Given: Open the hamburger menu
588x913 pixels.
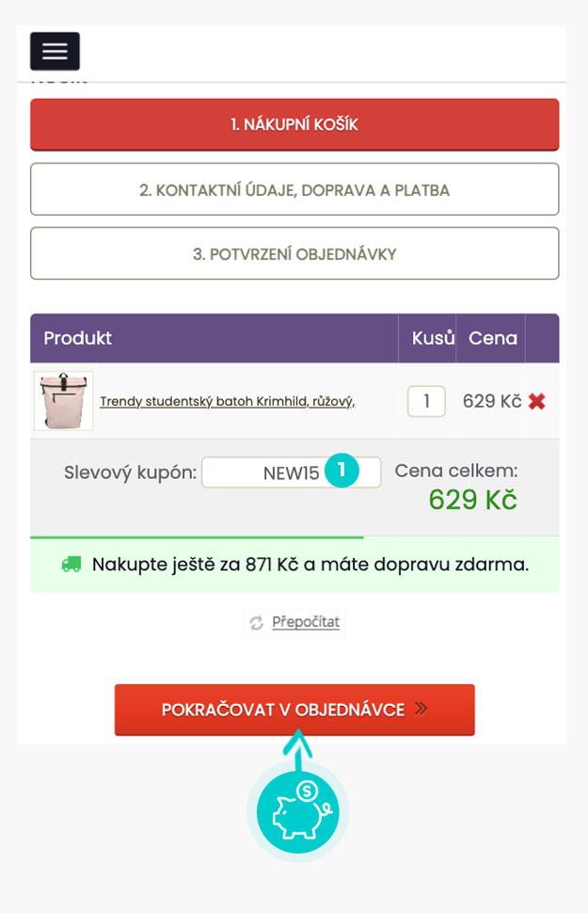Looking at the screenshot, I should click(x=55, y=52).
